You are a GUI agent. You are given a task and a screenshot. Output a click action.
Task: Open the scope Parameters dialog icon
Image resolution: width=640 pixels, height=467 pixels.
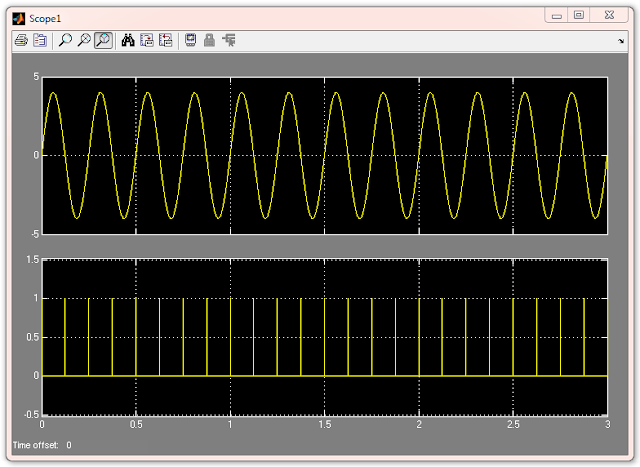(40, 40)
